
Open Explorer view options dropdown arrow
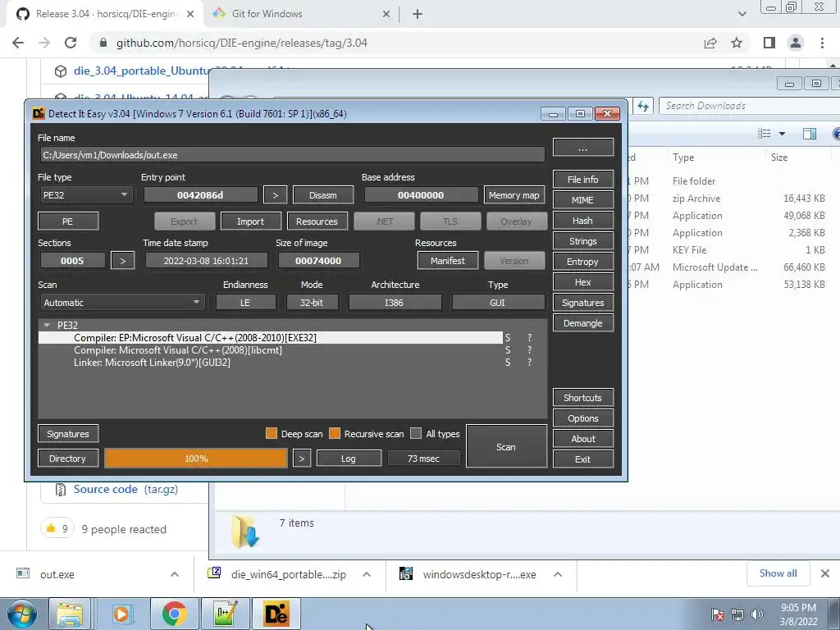(x=782, y=134)
